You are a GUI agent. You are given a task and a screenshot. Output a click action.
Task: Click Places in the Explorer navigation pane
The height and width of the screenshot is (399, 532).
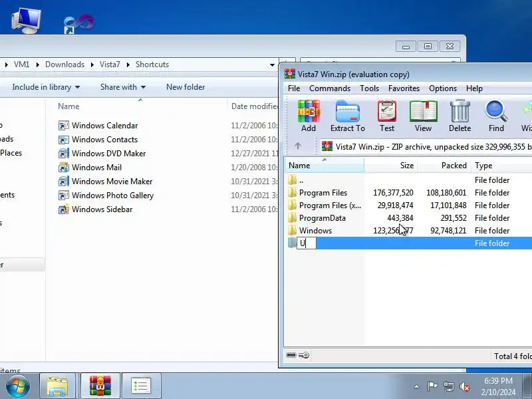11,153
